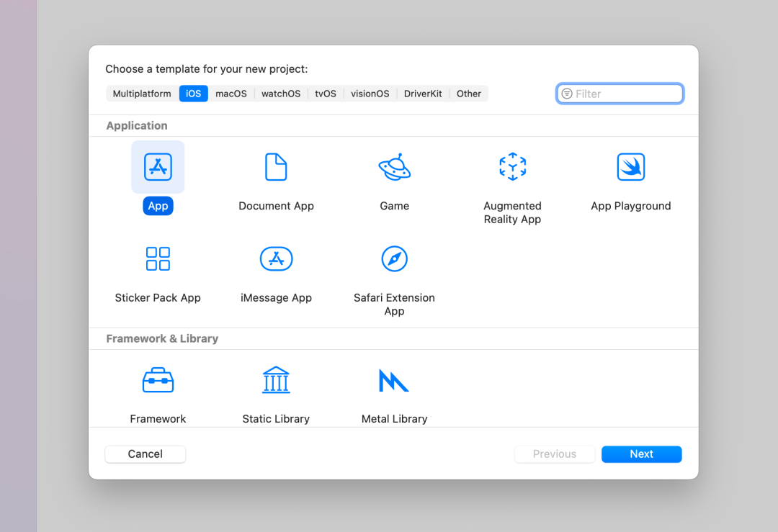Image resolution: width=778 pixels, height=532 pixels.
Task: Select the Sticker Pack App icon
Action: [158, 259]
